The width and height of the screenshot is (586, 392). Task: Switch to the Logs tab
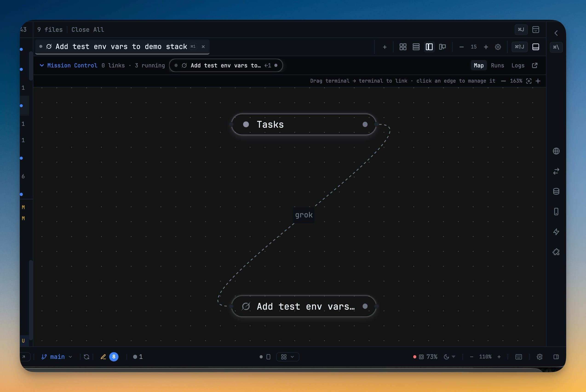point(518,66)
